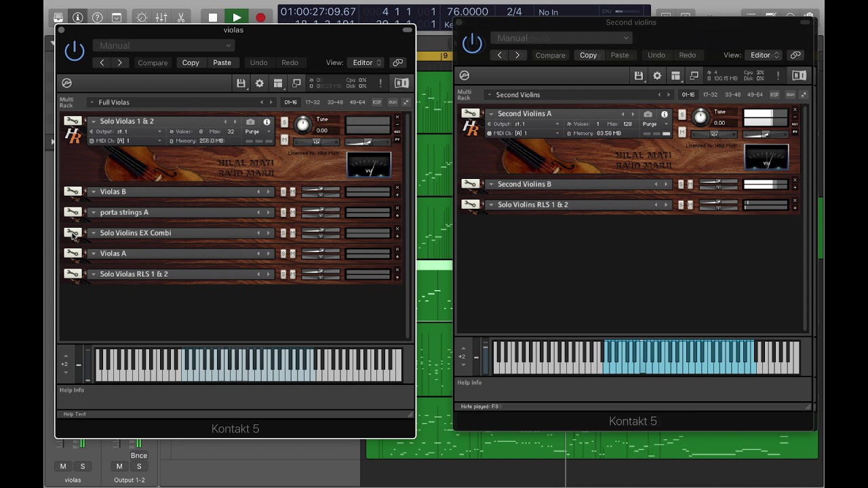The width and height of the screenshot is (868, 488).
Task: Mute the Second Violins B instrument
Action: click(x=690, y=184)
